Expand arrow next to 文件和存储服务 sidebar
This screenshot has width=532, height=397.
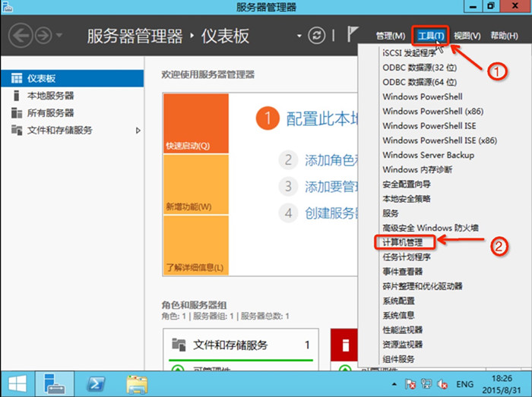coord(138,131)
